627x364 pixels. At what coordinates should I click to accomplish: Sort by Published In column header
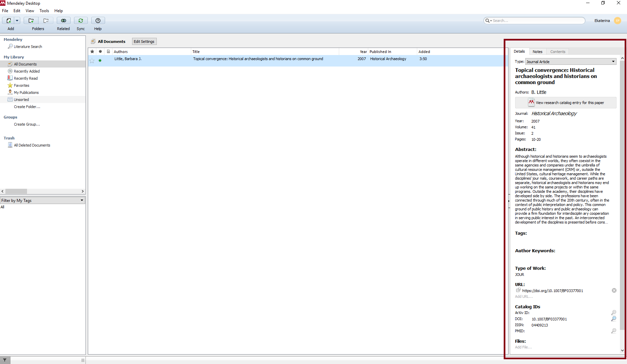click(393, 52)
